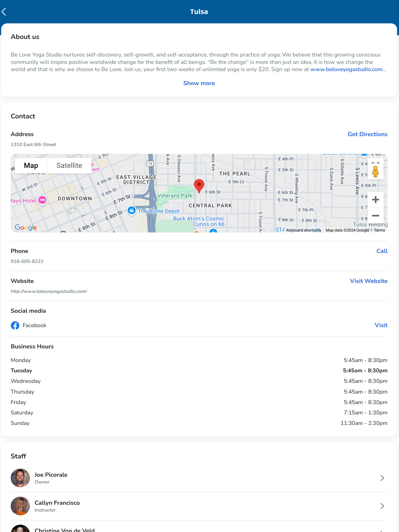
Task: Click Get Directions link
Action: [367, 134]
